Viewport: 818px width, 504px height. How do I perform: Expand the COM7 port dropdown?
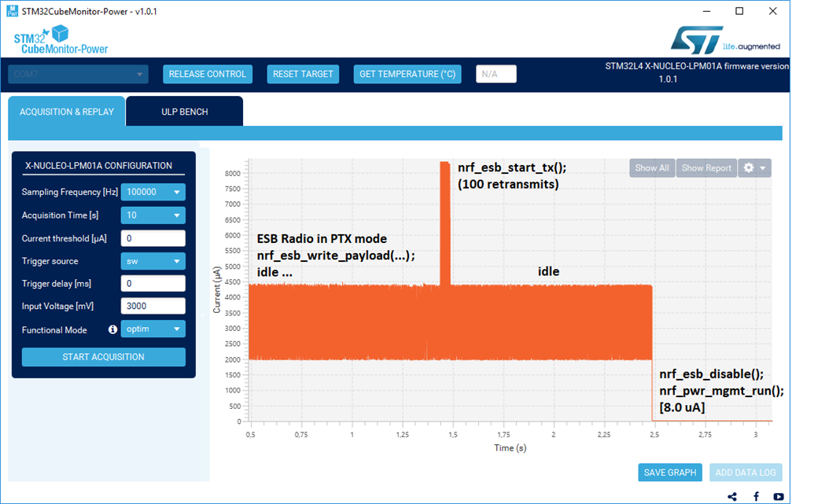78,74
